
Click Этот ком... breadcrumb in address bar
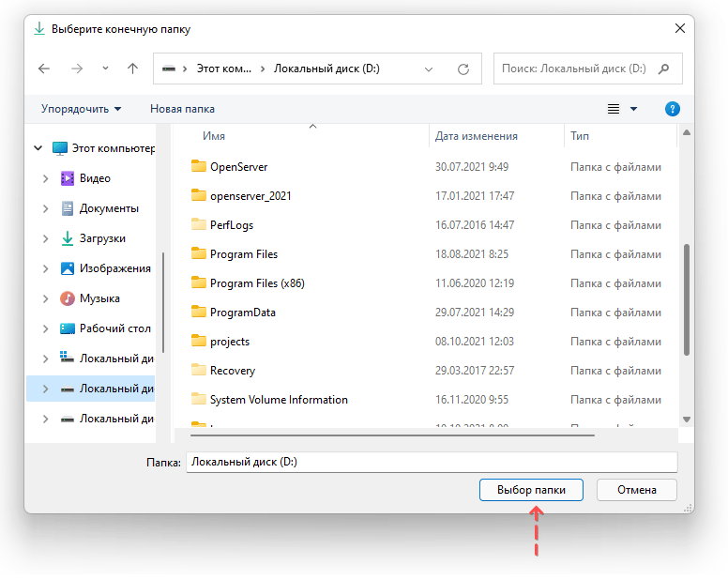(224, 69)
